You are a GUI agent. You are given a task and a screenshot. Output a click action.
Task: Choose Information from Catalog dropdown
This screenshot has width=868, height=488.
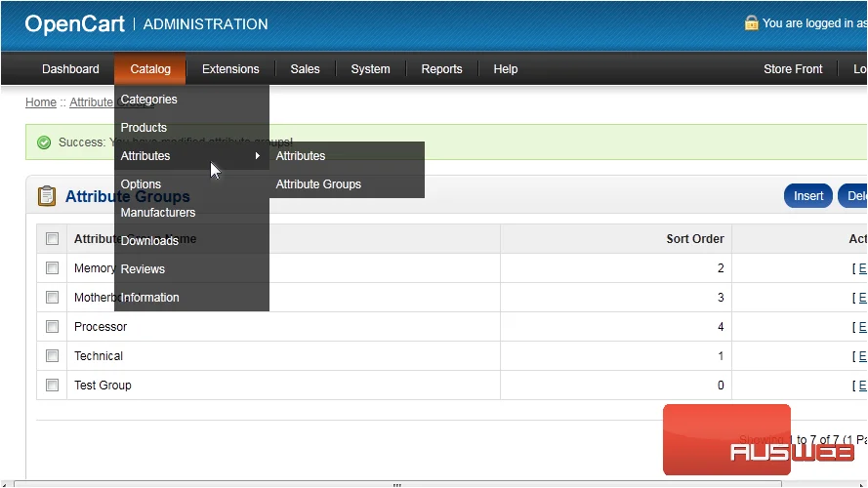pyautogui.click(x=191, y=297)
